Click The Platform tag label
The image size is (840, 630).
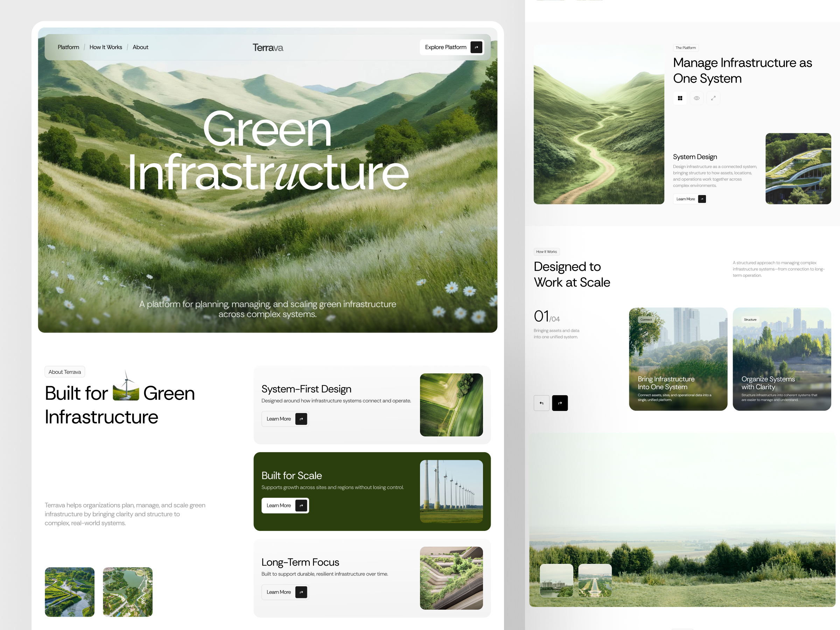(685, 48)
